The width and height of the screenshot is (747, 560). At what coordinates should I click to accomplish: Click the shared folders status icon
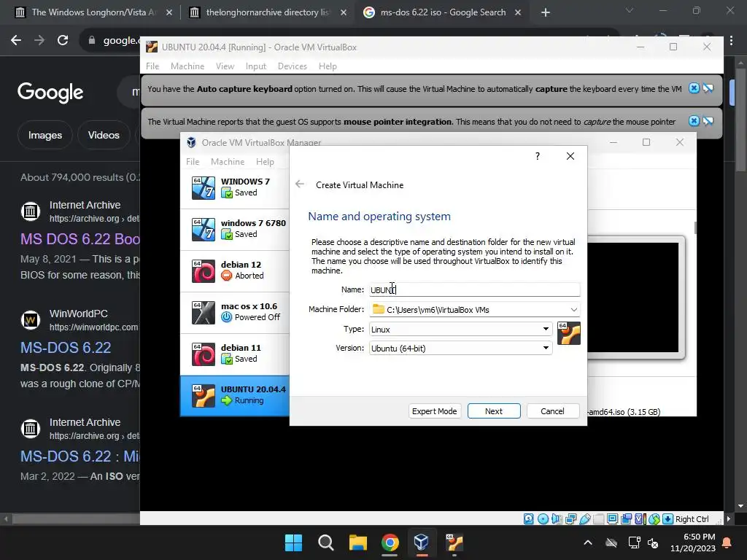tap(599, 518)
